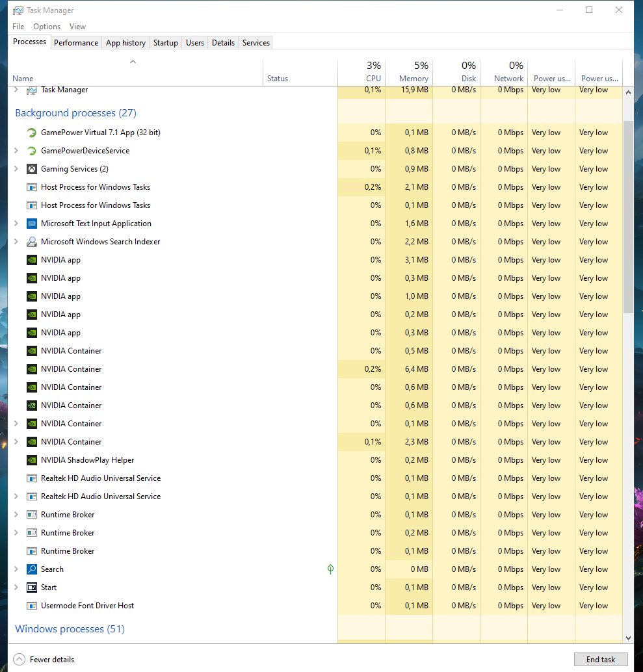
Task: Click the icon of Runtime Broker using 0,2 MB
Action: (x=32, y=533)
